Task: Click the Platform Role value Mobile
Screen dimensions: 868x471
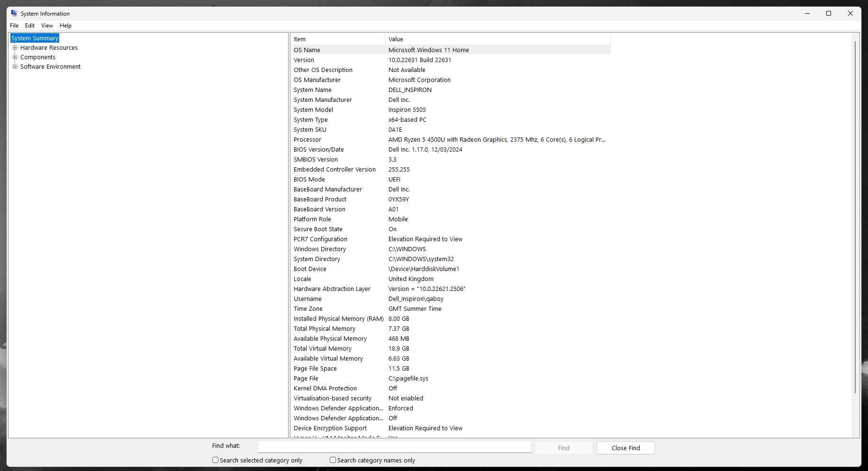Action: click(x=398, y=219)
